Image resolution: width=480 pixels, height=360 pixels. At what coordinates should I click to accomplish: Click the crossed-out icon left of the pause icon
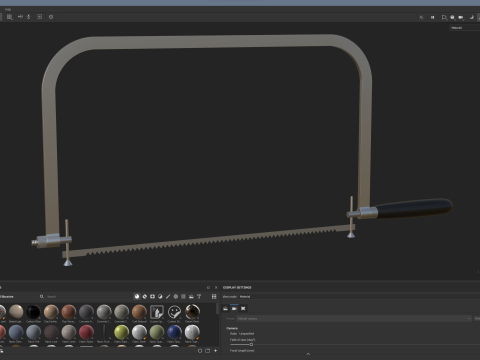(421, 17)
